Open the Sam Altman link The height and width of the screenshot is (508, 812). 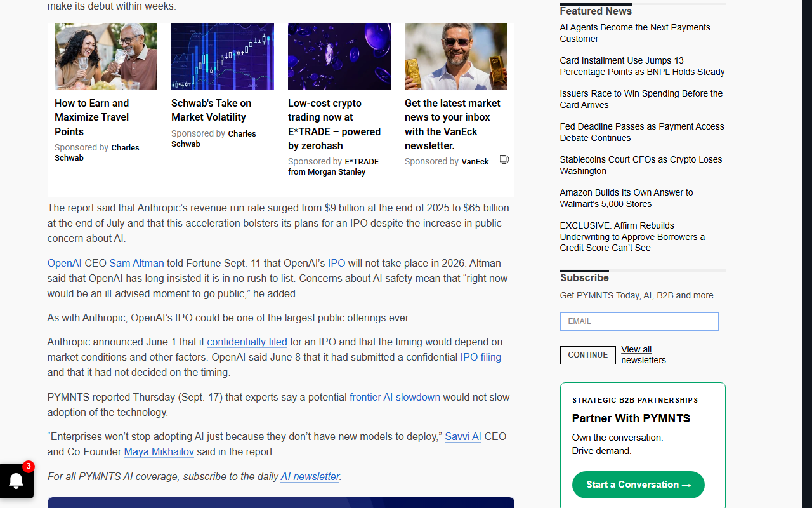[x=136, y=263]
